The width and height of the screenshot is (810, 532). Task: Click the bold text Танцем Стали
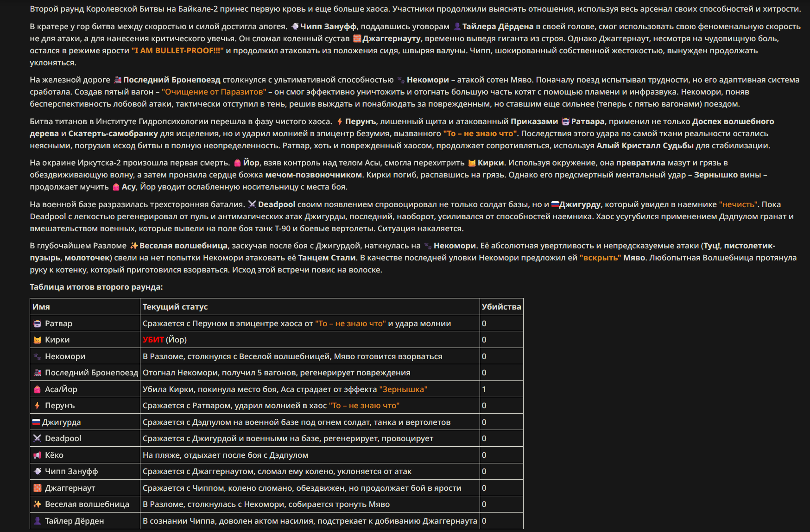pyautogui.click(x=327, y=258)
